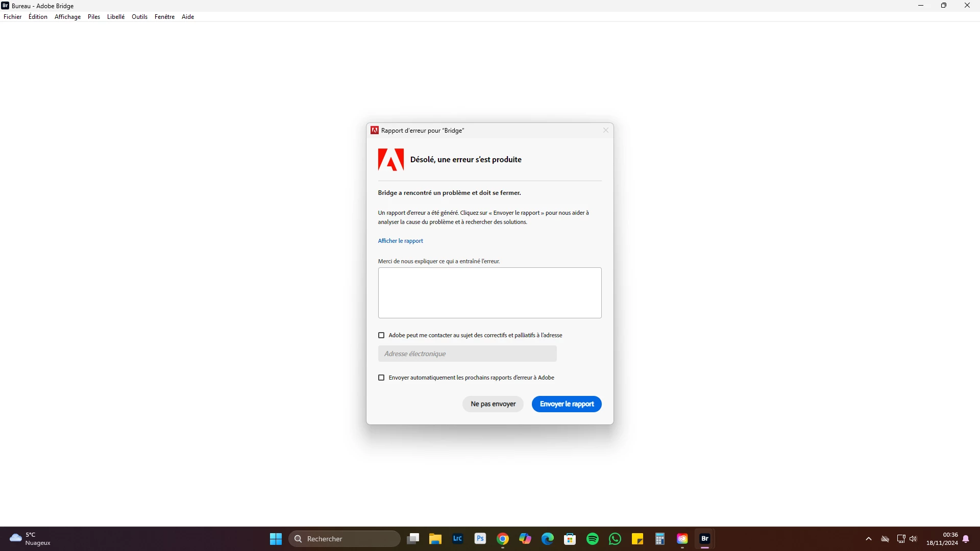Click the Ne pas envoyer button

(x=493, y=404)
